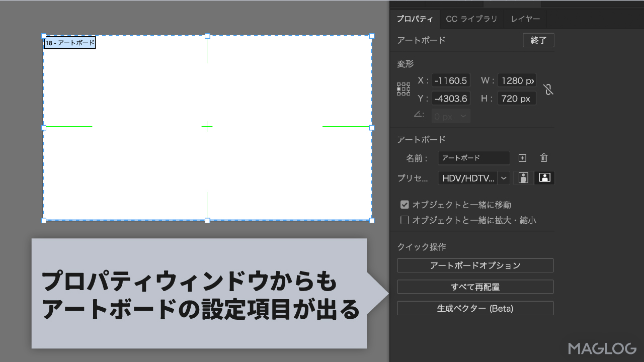Click the link icon to constrain W and H
This screenshot has width=644, height=362.
[548, 89]
